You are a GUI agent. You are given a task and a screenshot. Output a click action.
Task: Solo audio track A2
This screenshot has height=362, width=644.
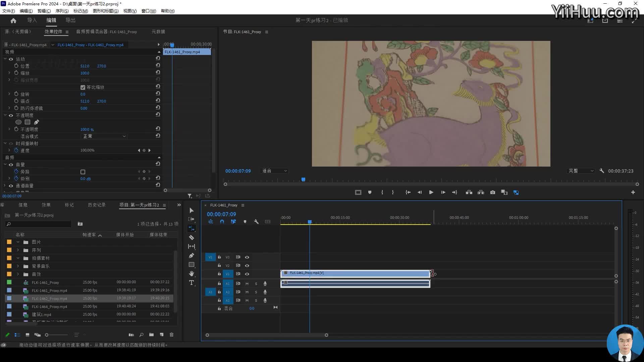(x=256, y=292)
